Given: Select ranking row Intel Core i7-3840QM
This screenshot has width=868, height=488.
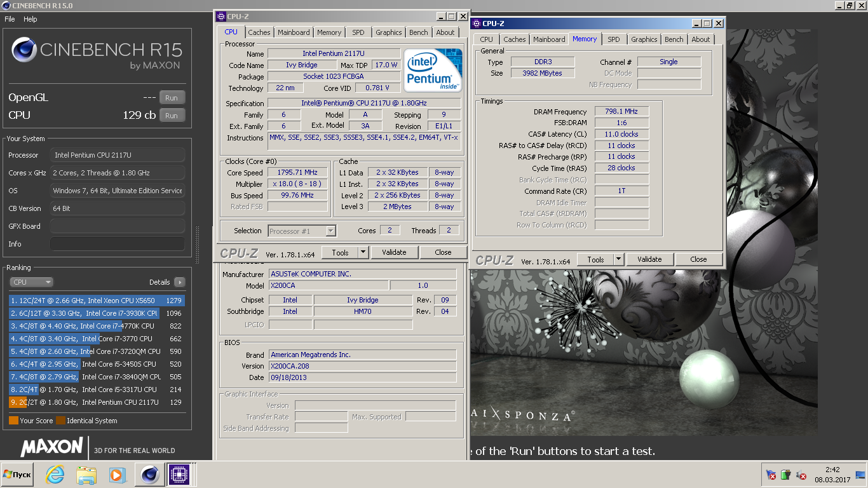Looking at the screenshot, I should click(97, 377).
